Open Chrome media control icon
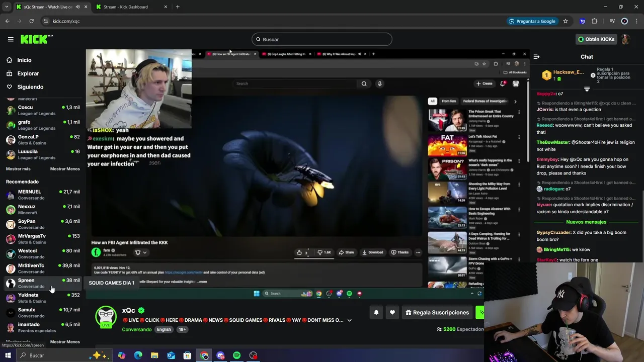Screen dimensions: 644x362 point(612,21)
